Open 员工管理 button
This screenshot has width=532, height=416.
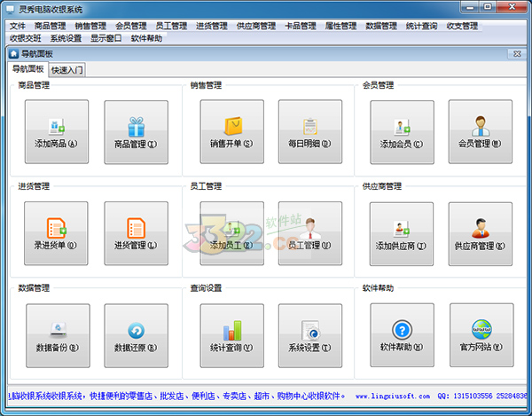pyautogui.click(x=310, y=233)
